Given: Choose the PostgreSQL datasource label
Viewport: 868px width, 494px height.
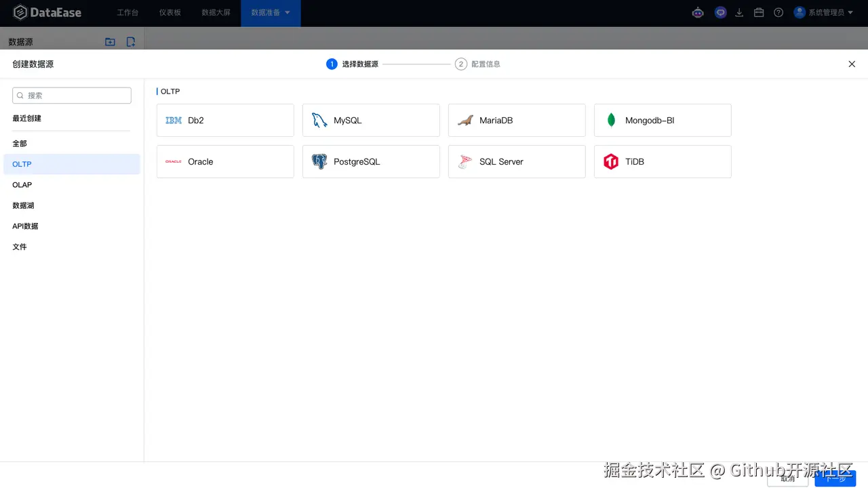Looking at the screenshot, I should [357, 162].
